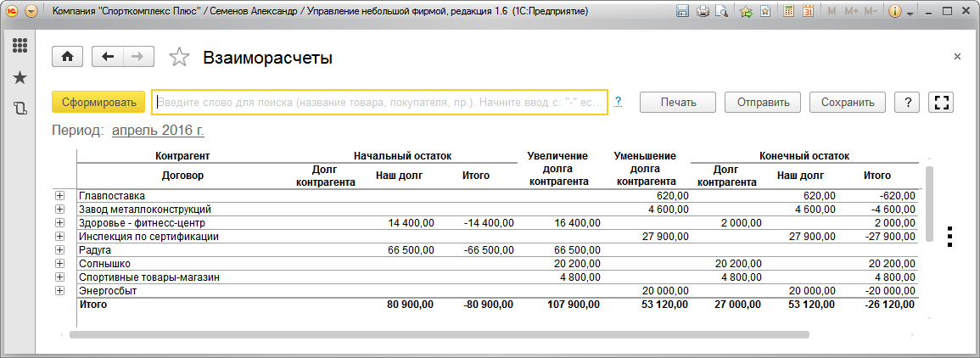Click the Конечный остаток column header
The width and height of the screenshot is (980, 358).
[x=804, y=155]
